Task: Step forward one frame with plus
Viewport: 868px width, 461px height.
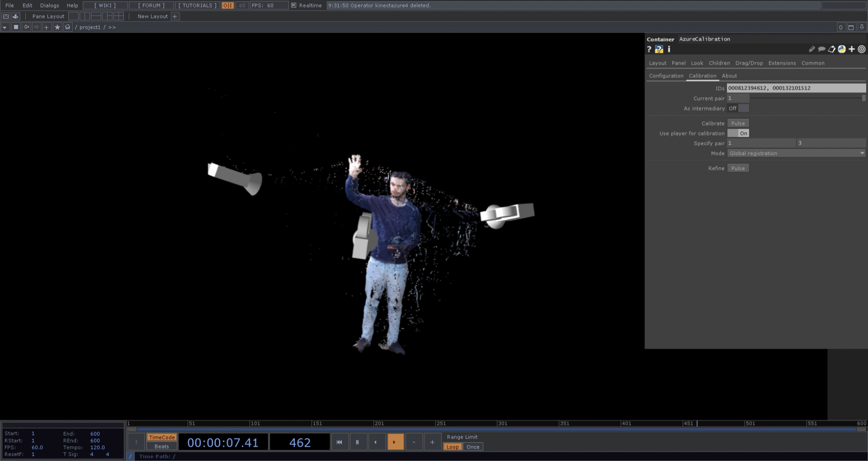Action: coord(432,442)
